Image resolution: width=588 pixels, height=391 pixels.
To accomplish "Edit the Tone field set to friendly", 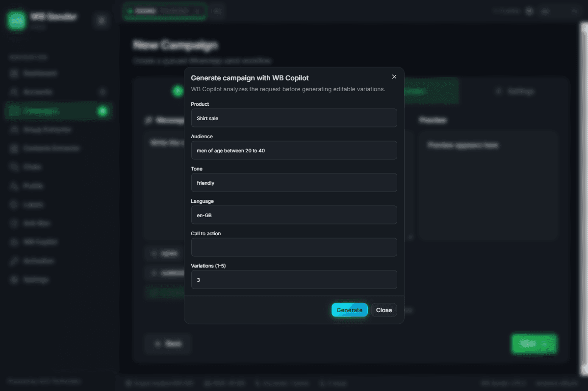I will coord(294,183).
